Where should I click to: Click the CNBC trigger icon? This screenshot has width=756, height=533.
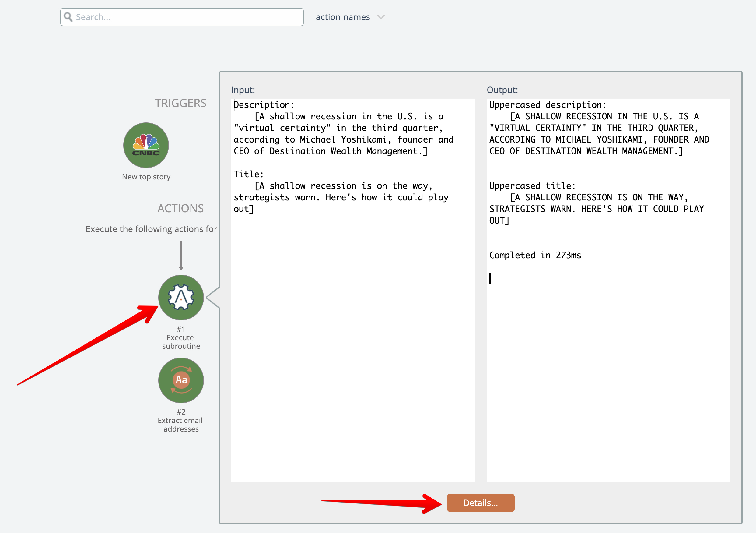pyautogui.click(x=146, y=145)
